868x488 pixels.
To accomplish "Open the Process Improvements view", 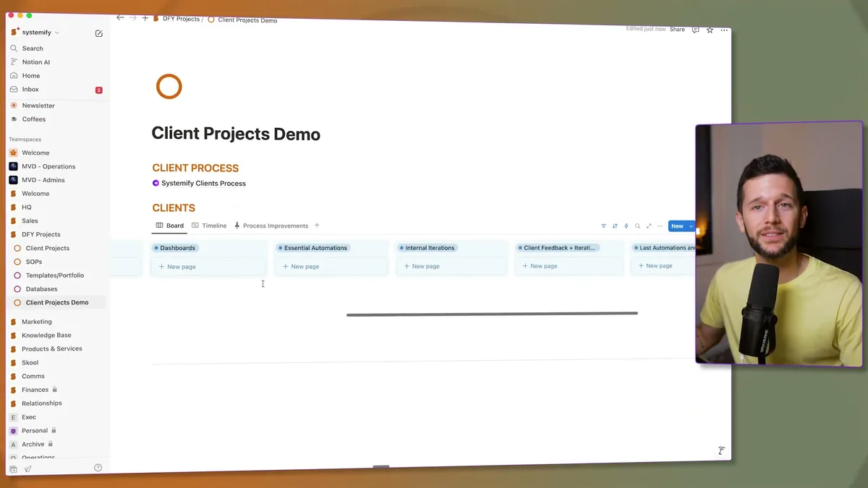I will pyautogui.click(x=276, y=225).
